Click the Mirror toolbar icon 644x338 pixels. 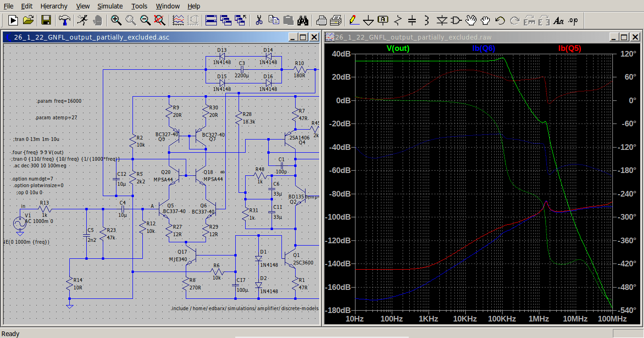[x=544, y=20]
